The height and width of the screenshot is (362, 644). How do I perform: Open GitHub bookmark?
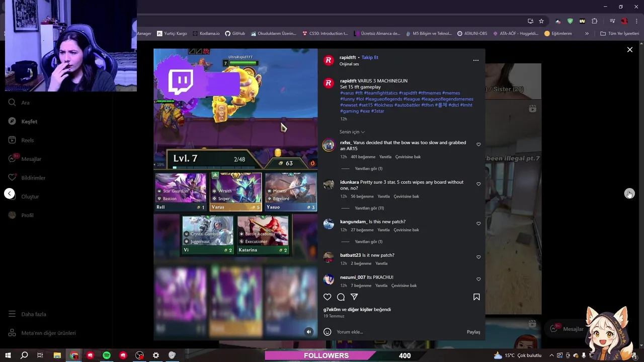tap(235, 34)
